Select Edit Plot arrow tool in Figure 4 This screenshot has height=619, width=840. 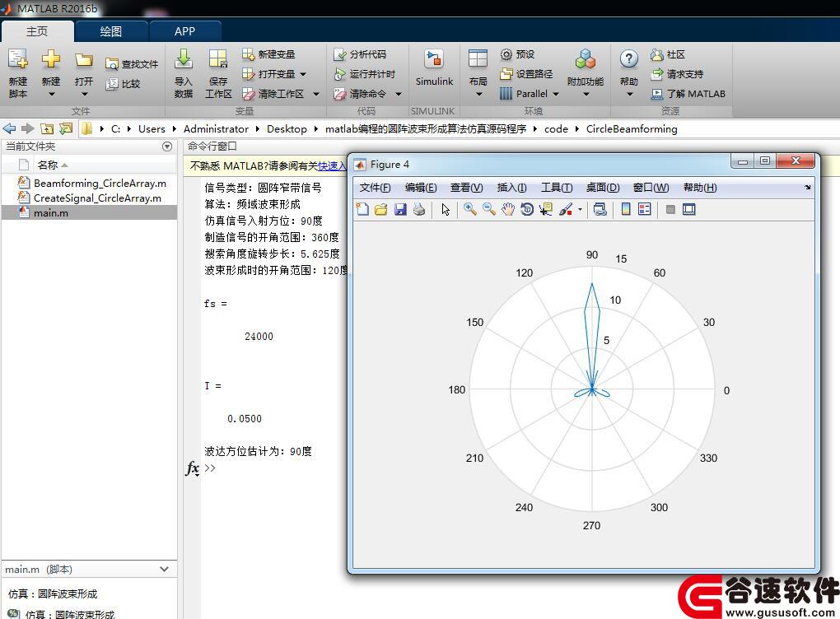point(446,209)
